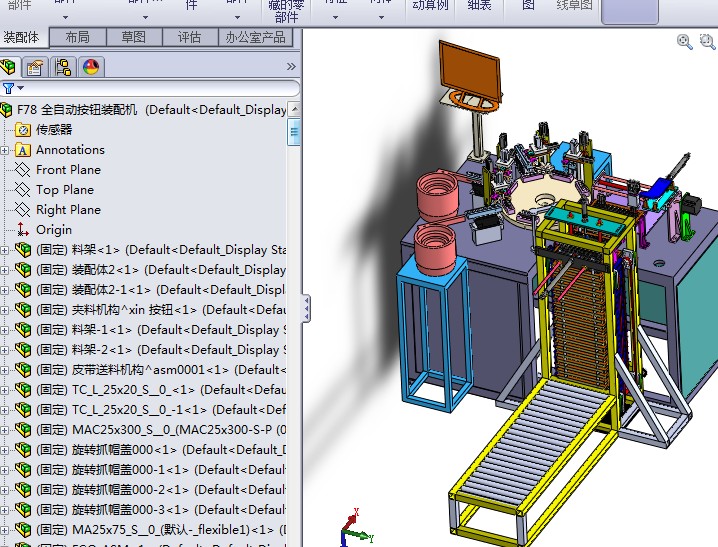Screen dimensions: 718x547
Task: Expand the 夹料机构^xin 按钮<1> node
Action: tap(5, 310)
